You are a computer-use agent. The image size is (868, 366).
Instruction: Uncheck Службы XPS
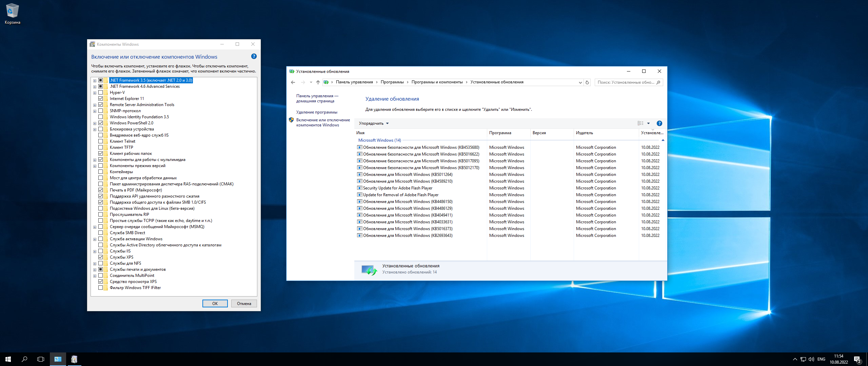101,257
